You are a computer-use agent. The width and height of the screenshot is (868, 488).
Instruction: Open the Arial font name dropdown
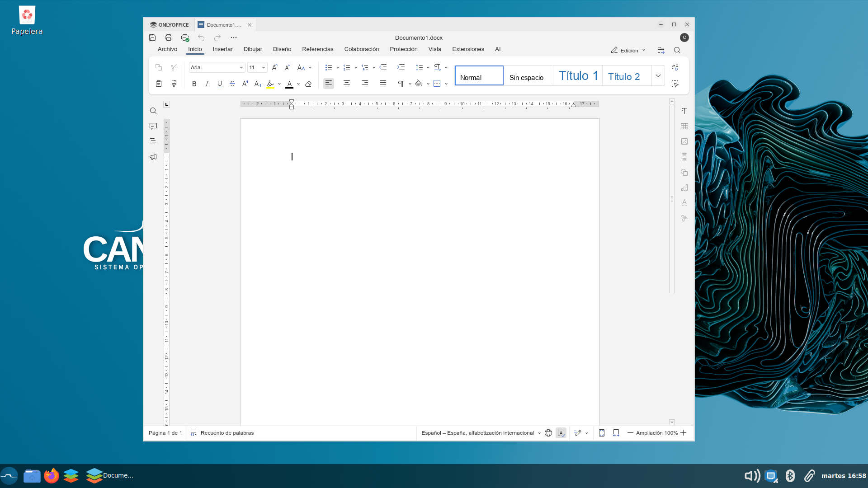pos(241,67)
